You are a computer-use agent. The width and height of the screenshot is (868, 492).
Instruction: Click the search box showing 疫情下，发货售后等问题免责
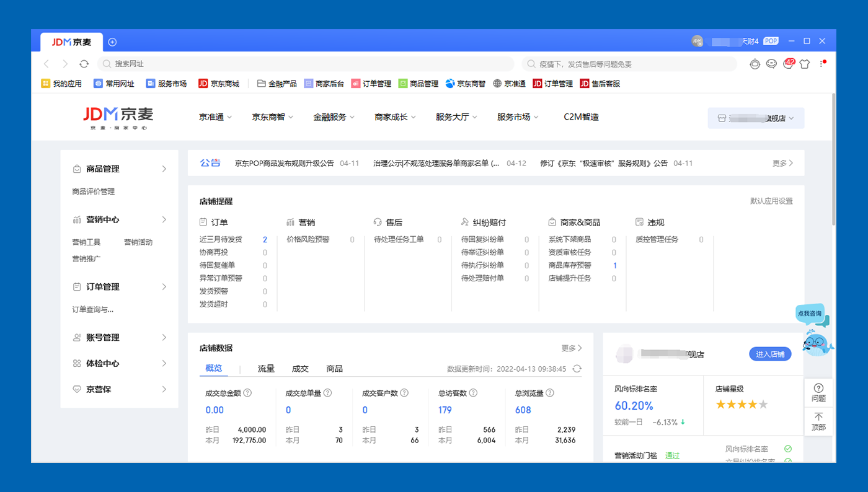[629, 64]
